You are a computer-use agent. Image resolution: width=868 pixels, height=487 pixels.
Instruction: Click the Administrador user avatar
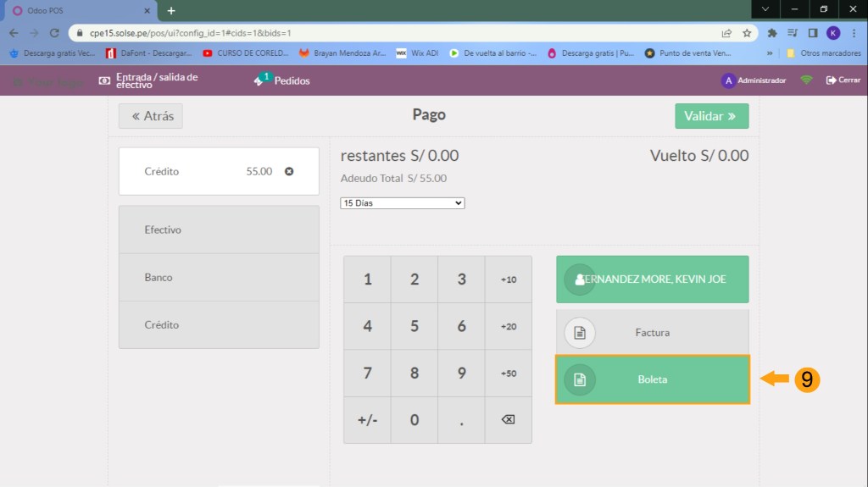727,80
